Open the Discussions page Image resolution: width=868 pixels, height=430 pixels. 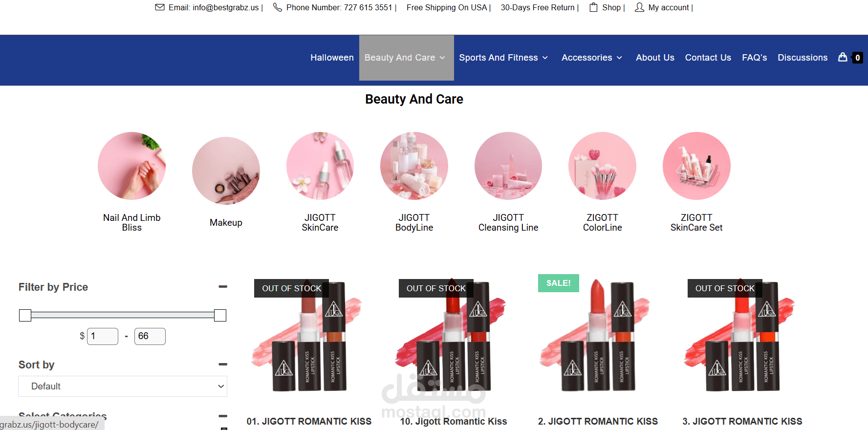pyautogui.click(x=803, y=58)
